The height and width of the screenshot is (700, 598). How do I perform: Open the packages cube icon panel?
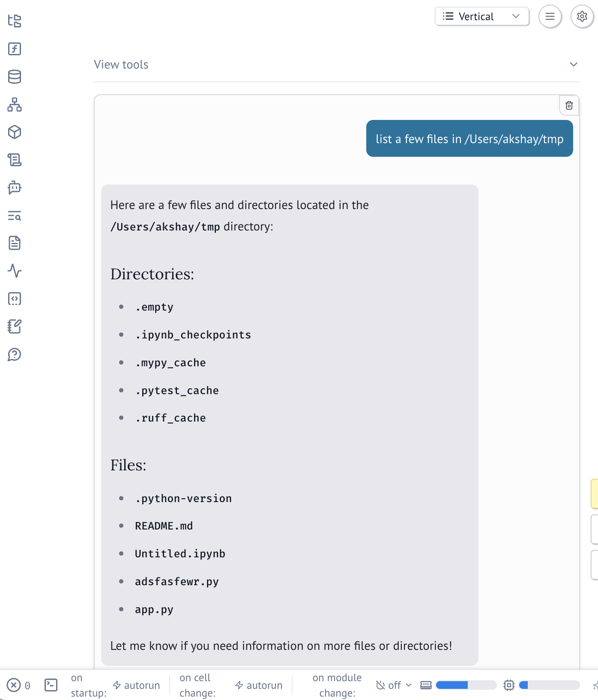[15, 132]
